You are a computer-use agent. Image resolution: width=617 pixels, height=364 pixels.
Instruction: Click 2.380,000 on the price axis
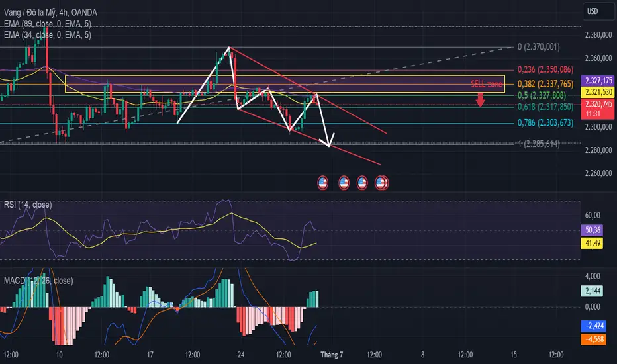click(x=598, y=35)
